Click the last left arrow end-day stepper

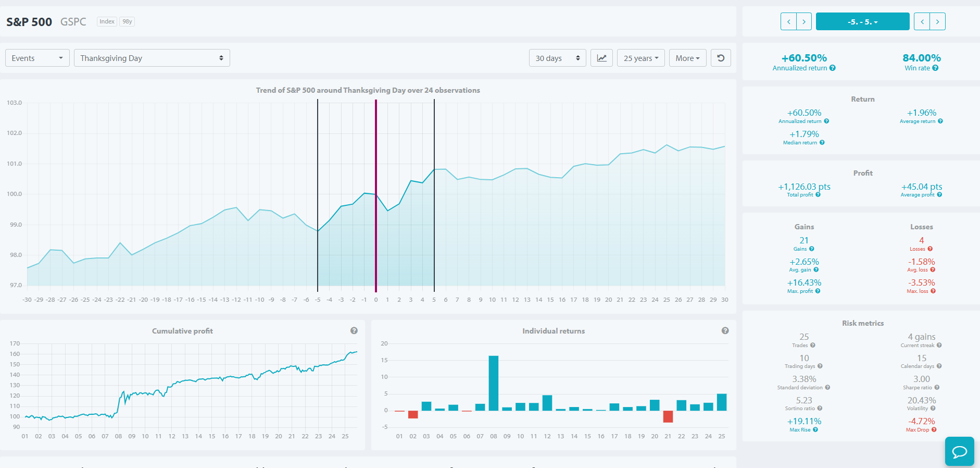[x=922, y=21]
